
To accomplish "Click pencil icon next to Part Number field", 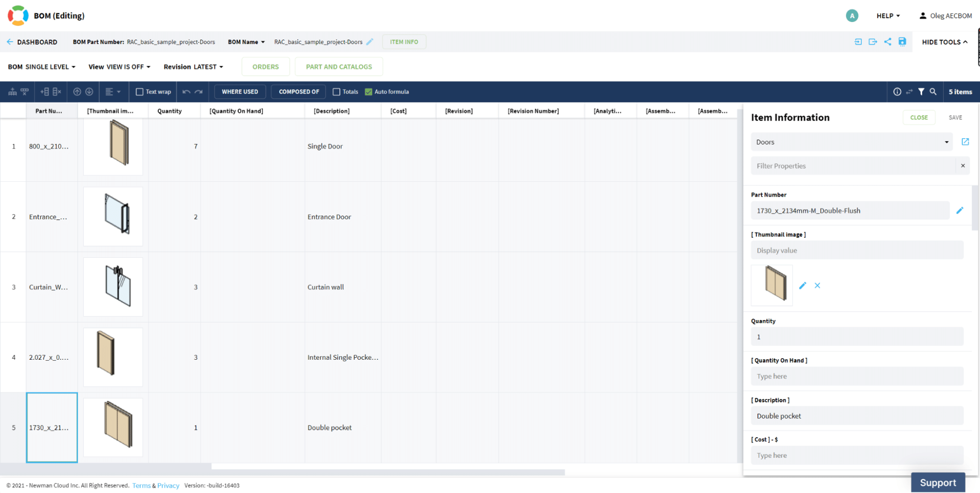I will pos(960,210).
